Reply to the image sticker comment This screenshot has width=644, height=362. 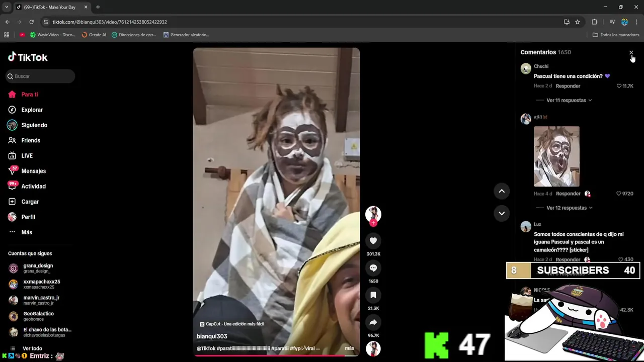click(x=568, y=194)
